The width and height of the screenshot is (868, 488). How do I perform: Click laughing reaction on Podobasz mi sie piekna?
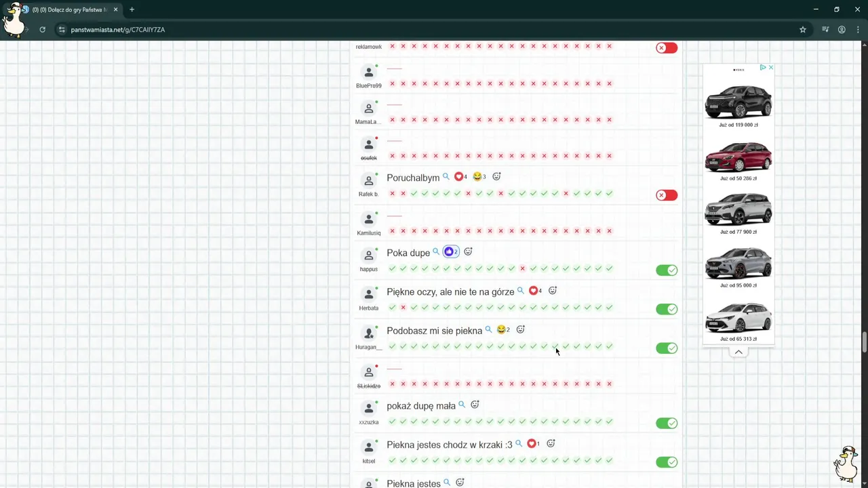coord(503,330)
